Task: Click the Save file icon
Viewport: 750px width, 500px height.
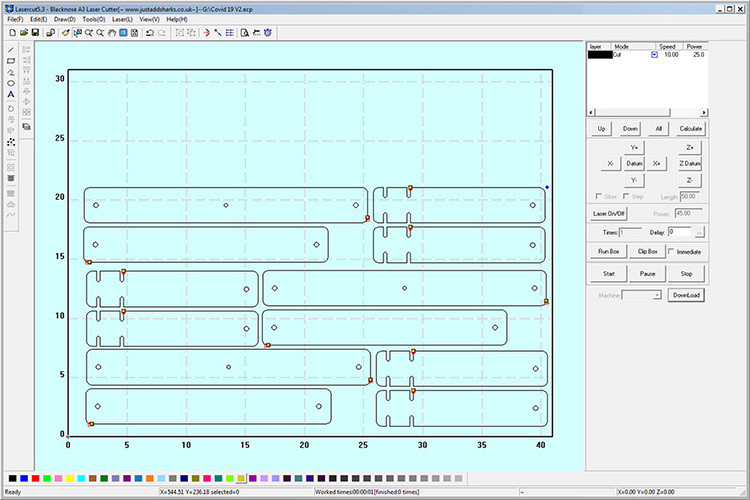Action: [35, 32]
